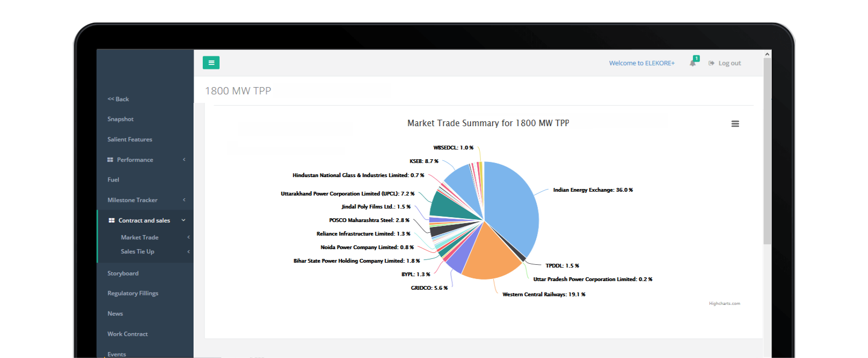Click 'Jindal Poly Films Ltd.: 1.5 %' label
Screen dimensions: 868x358
376,207
